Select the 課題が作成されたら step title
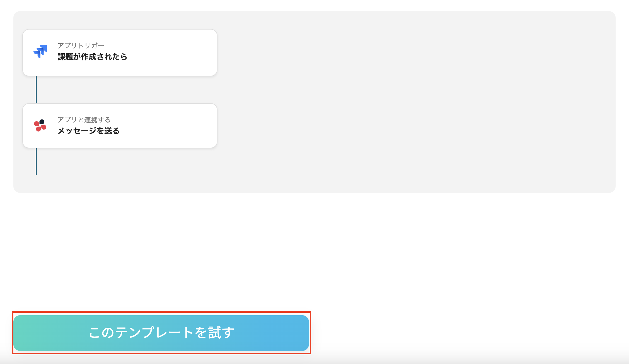 (x=92, y=57)
